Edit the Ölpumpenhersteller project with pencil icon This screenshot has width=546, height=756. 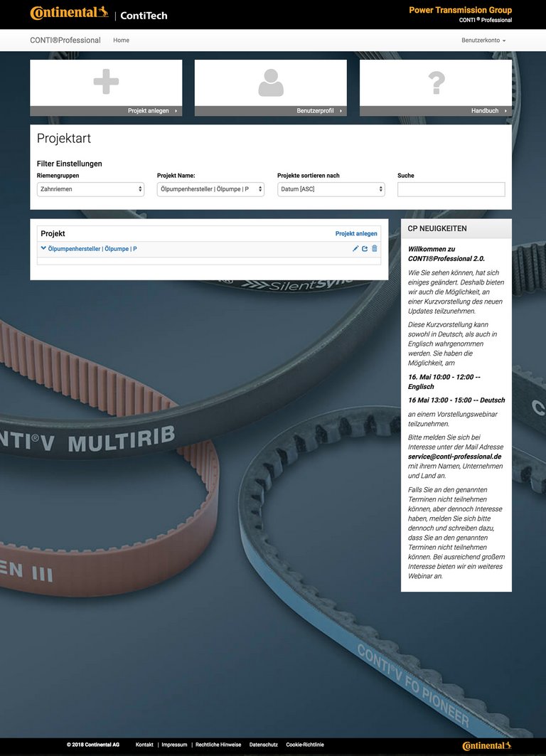coord(355,249)
